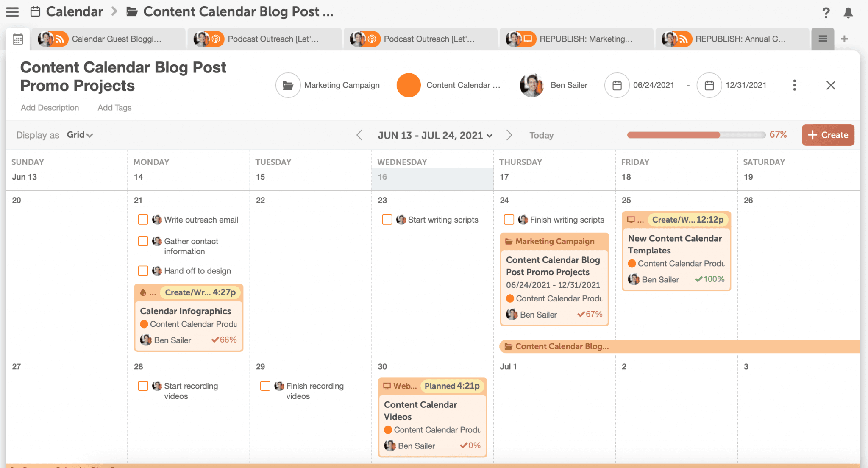Expand the JUN 13 - JUL 24 date range
Image resolution: width=868 pixels, height=468 pixels.
435,135
